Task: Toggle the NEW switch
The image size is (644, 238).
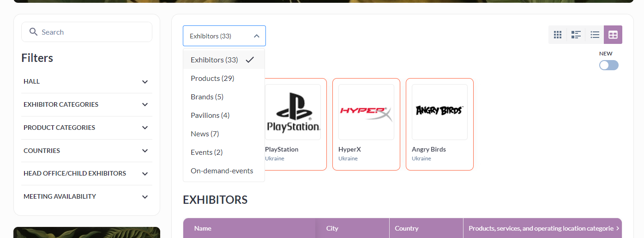Action: 608,65
